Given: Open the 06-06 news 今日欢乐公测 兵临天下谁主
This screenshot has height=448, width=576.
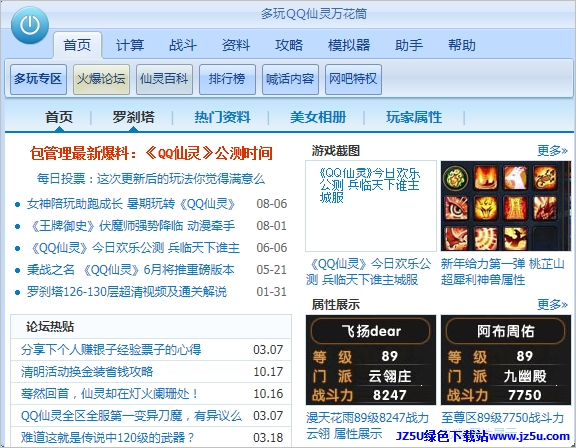Looking at the screenshot, I should coord(133,248).
